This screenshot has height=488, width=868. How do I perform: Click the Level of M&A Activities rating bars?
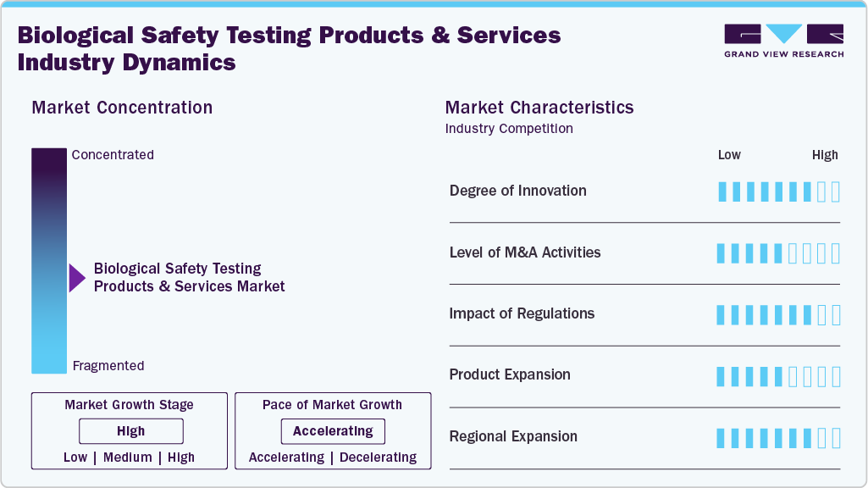coord(778,253)
